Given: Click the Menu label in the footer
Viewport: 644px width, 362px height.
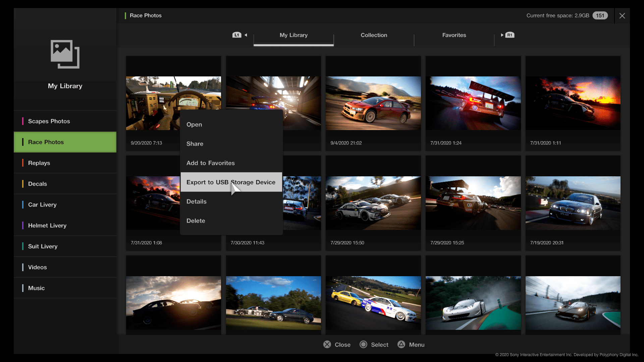Looking at the screenshot, I should pyautogui.click(x=417, y=345).
